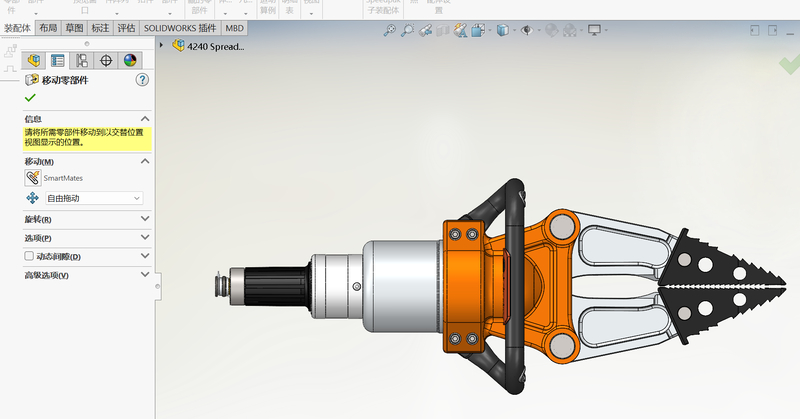The image size is (800, 419).
Task: Open the Display Style cube icon
Action: (505, 31)
